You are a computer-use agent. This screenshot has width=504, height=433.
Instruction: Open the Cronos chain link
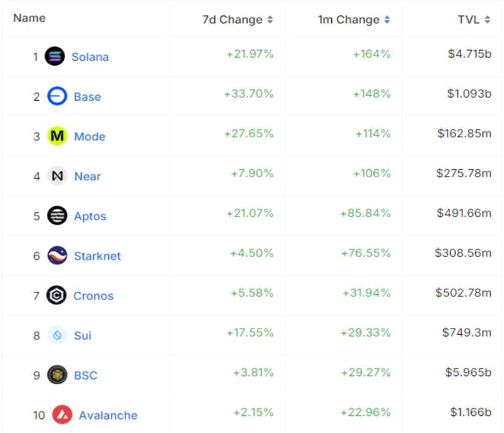[94, 296]
